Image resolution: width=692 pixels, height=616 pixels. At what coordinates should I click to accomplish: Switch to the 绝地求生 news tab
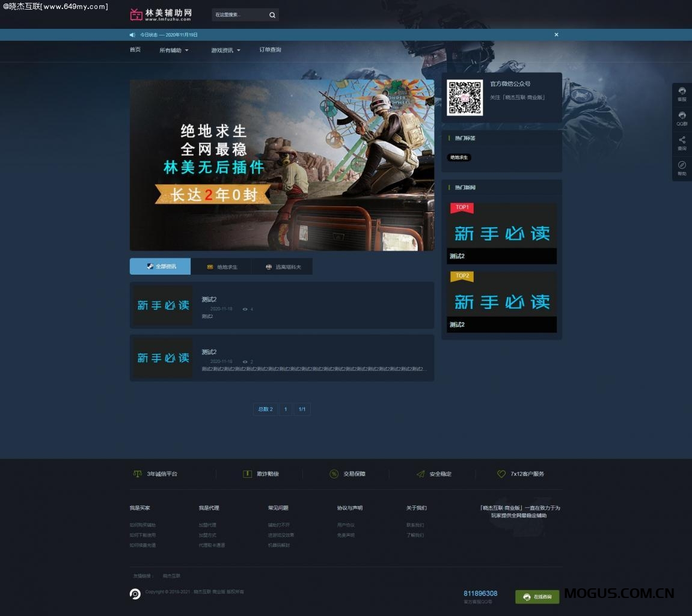coord(222,267)
